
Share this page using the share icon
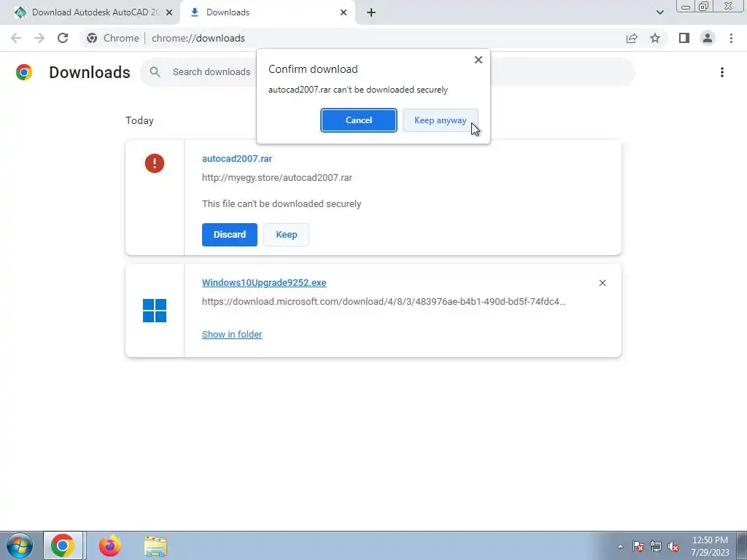(x=632, y=38)
